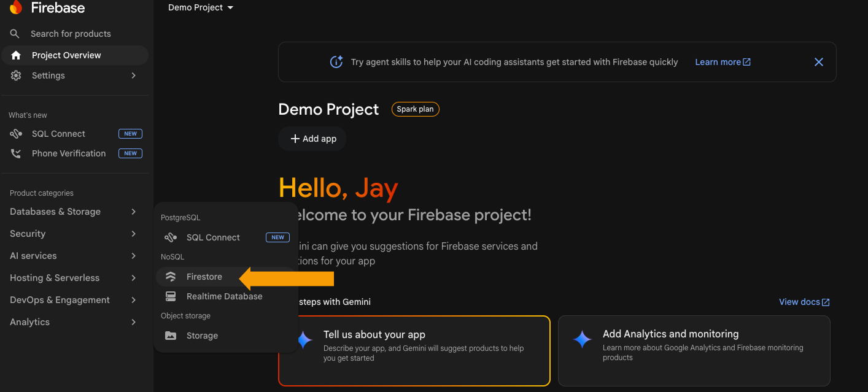Click the PostgreSQL section label

click(180, 218)
